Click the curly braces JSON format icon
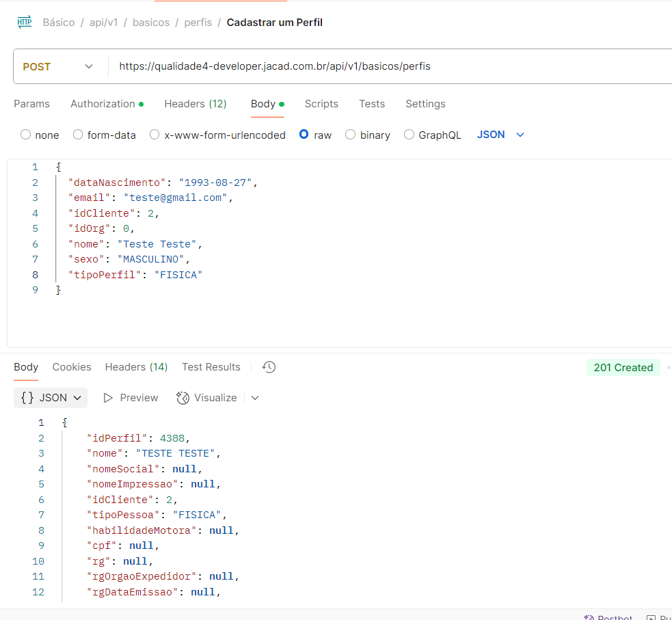Image resolution: width=672 pixels, height=620 pixels. coord(27,398)
